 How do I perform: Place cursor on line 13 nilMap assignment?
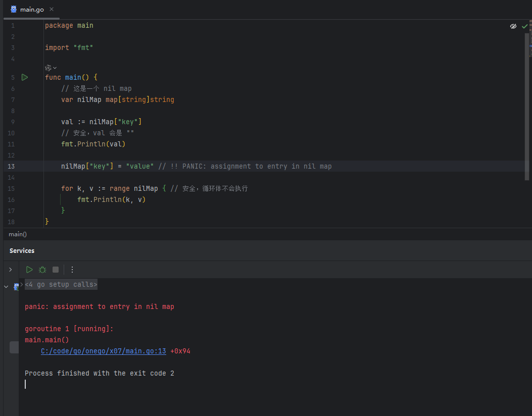(x=197, y=166)
